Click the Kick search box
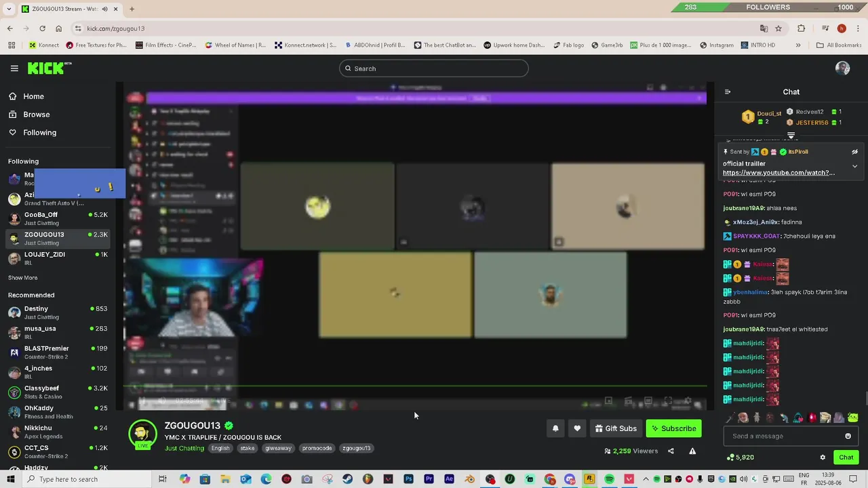Screen dimensions: 868x488 434,68
